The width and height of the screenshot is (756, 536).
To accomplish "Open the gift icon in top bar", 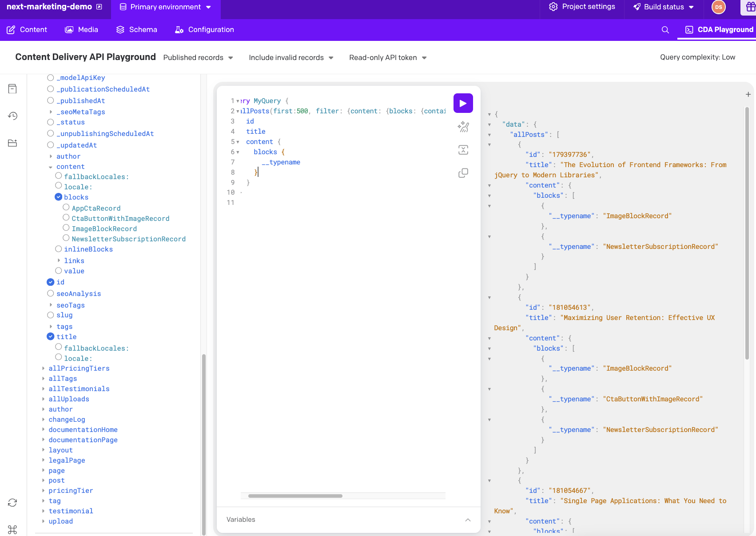I will 751,7.
